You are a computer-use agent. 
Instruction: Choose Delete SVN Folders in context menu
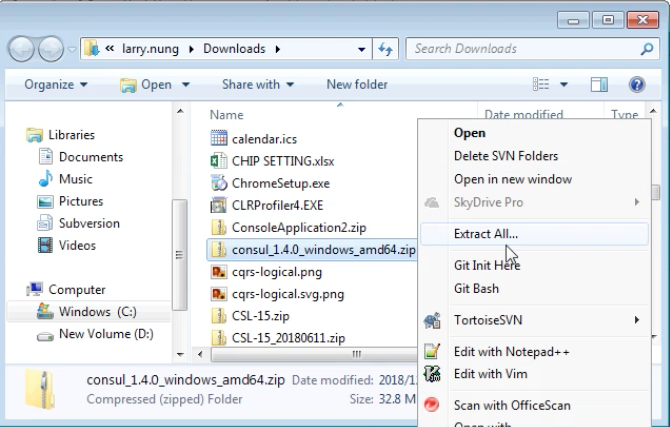point(534,156)
